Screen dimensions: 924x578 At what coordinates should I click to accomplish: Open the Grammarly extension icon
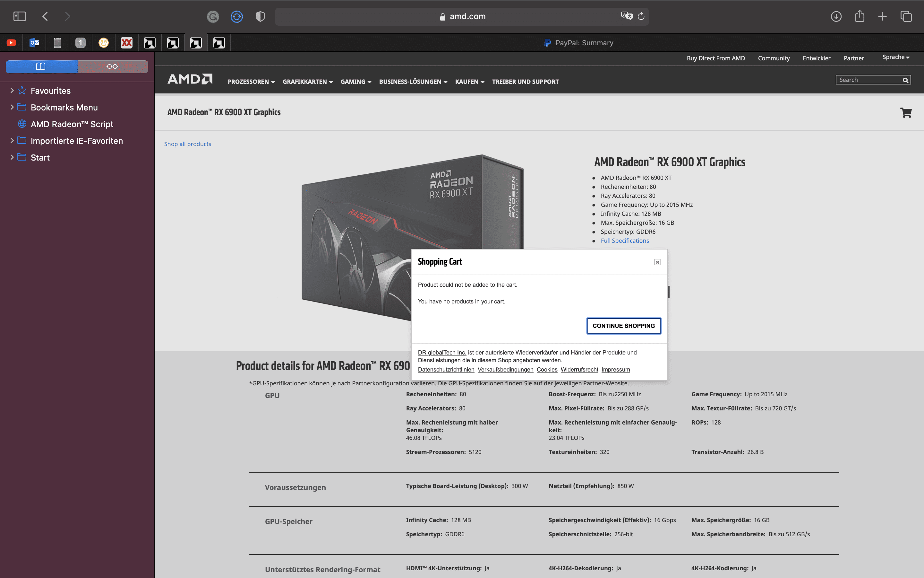click(213, 16)
